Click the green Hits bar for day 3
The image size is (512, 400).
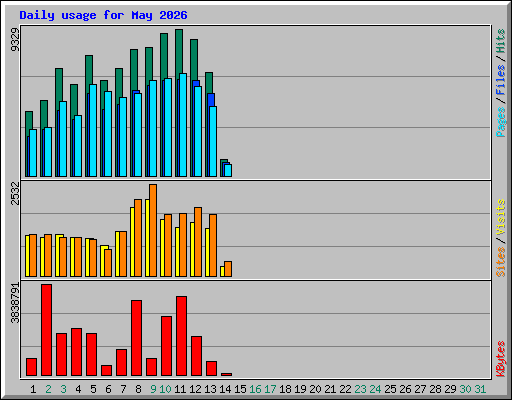click(x=59, y=85)
